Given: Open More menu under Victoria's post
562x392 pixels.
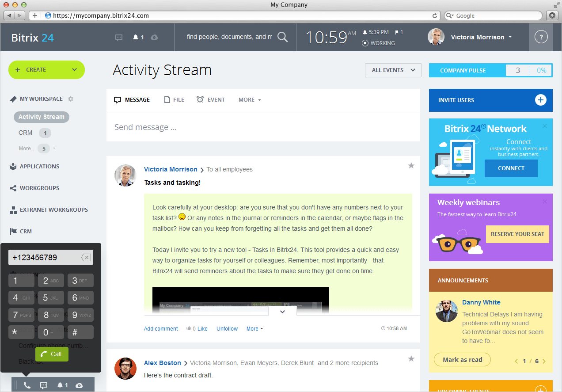Looking at the screenshot, I should [x=254, y=328].
